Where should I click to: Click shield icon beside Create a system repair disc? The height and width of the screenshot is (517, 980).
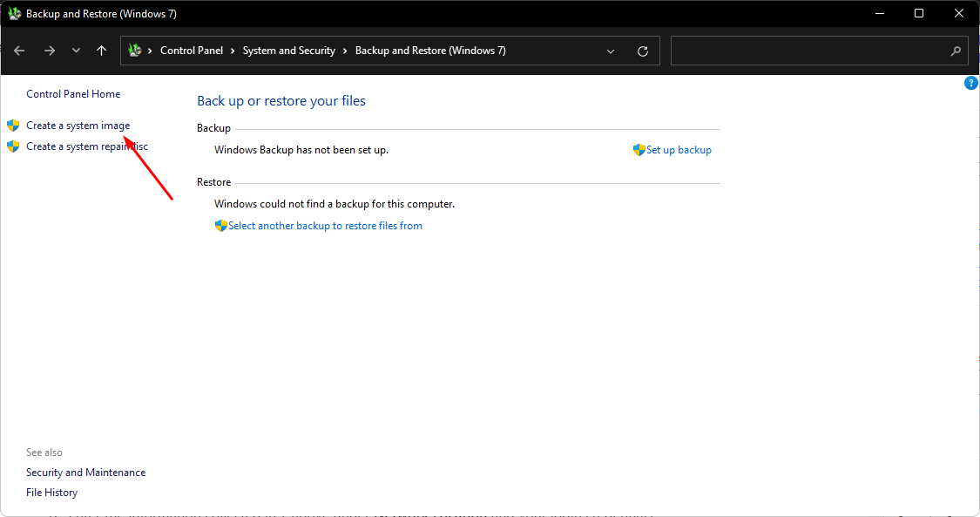13,146
